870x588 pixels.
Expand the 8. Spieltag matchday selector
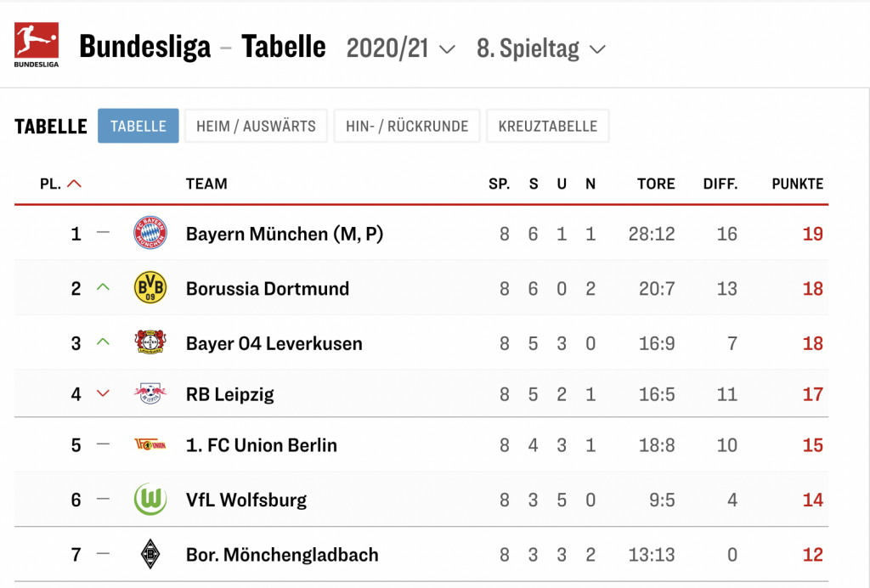tap(541, 48)
